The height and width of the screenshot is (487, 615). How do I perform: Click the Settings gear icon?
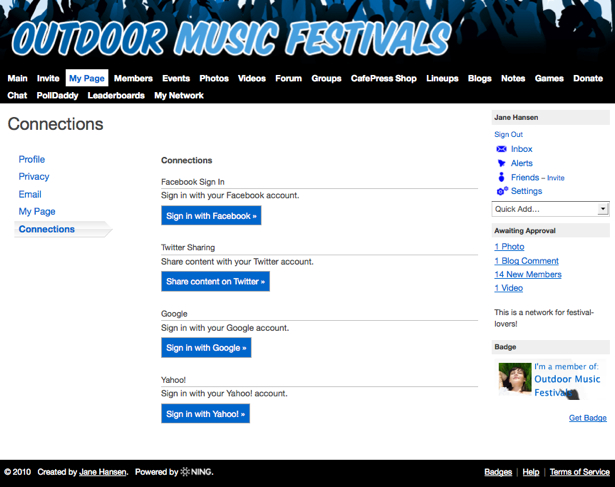502,191
